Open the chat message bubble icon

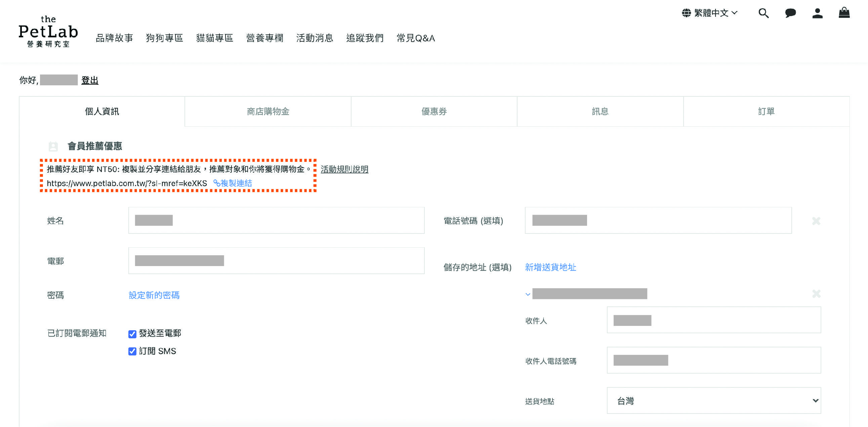pyautogui.click(x=790, y=13)
